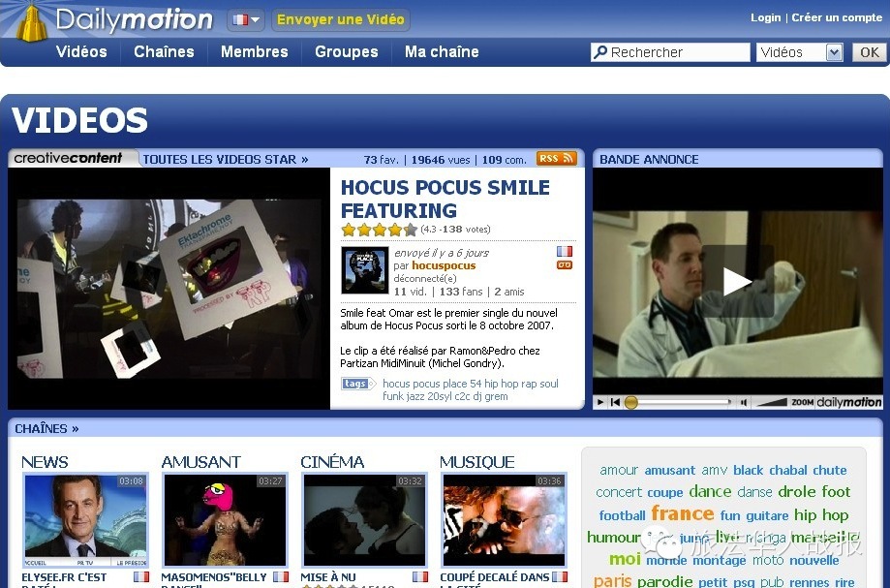This screenshot has width=890, height=588.
Task: Open the 'football' tag in tag cloud
Action: point(622,515)
